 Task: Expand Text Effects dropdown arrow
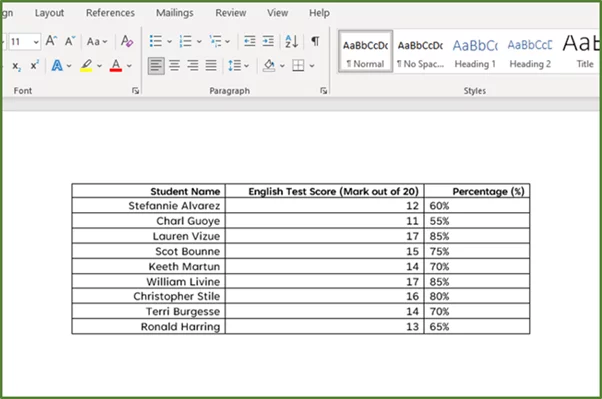(69, 66)
